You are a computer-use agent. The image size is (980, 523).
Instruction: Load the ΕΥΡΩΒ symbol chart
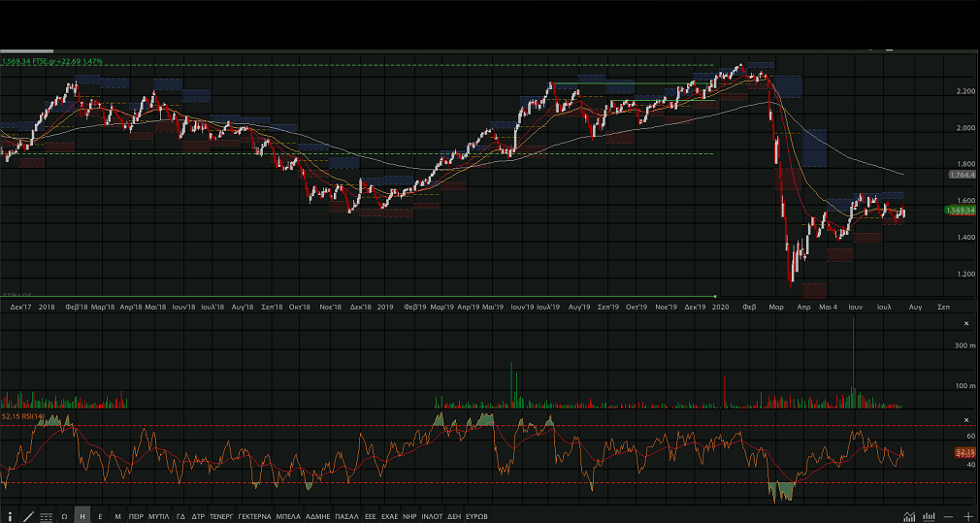[476, 516]
